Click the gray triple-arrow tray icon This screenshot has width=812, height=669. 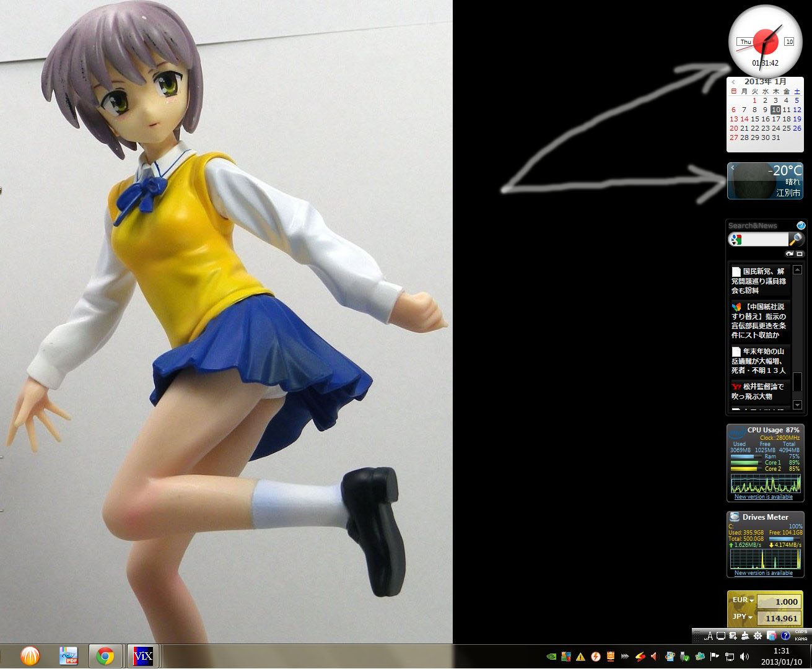click(x=625, y=657)
